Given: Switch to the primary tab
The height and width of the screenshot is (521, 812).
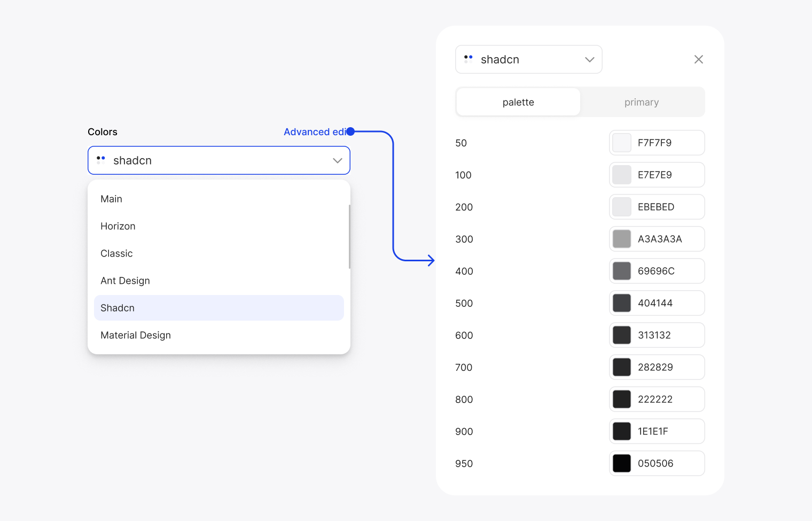Looking at the screenshot, I should pos(642,102).
